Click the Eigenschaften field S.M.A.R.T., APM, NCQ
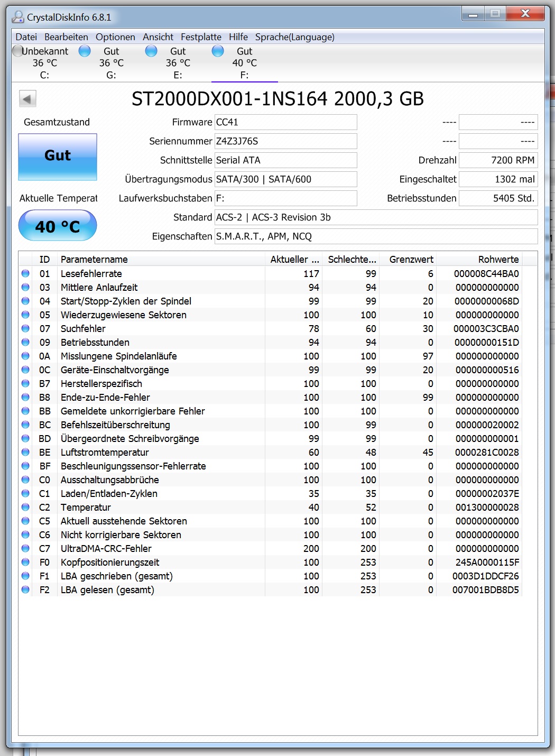555x756 pixels. tap(376, 236)
